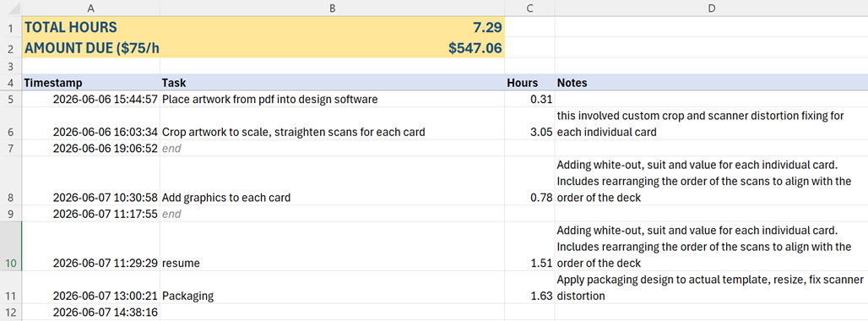Click the 3.05 hours cell
Viewport: 868px width, 321px height.
click(529, 123)
